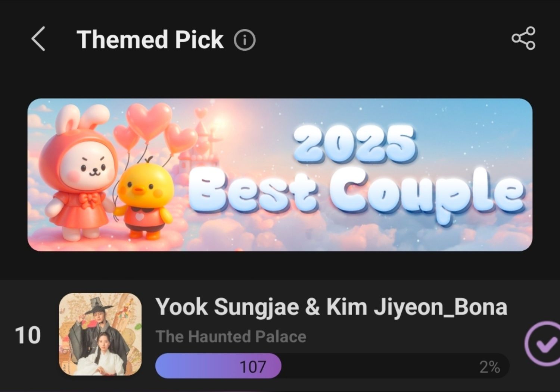The image size is (560, 392).
Task: Toggle the vote checkmark for Yook Sungjae couple
Action: tap(542, 344)
